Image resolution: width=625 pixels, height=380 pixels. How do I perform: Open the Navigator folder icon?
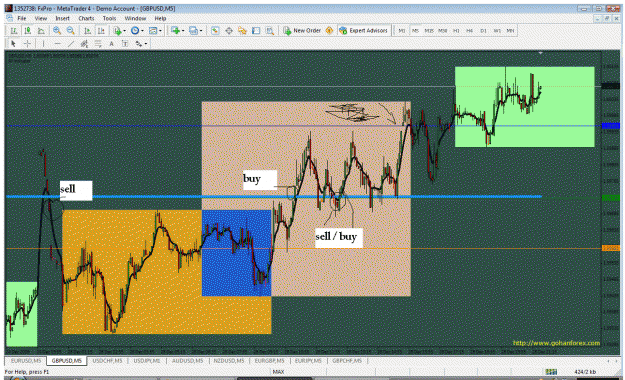[x=242, y=31]
